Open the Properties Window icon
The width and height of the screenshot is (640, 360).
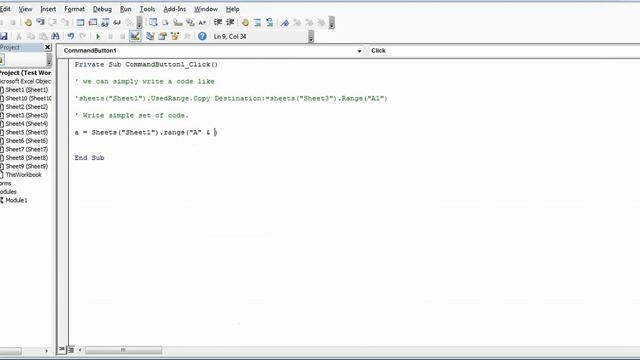coord(162,36)
